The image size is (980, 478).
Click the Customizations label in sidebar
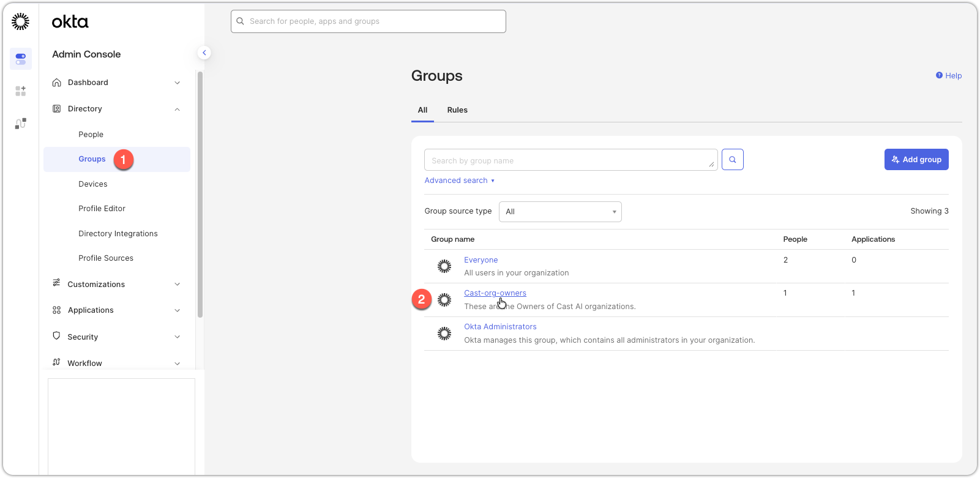pos(96,285)
